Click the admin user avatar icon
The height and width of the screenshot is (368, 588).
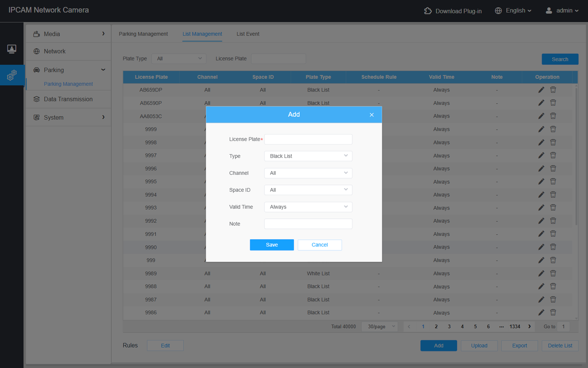[x=549, y=11]
